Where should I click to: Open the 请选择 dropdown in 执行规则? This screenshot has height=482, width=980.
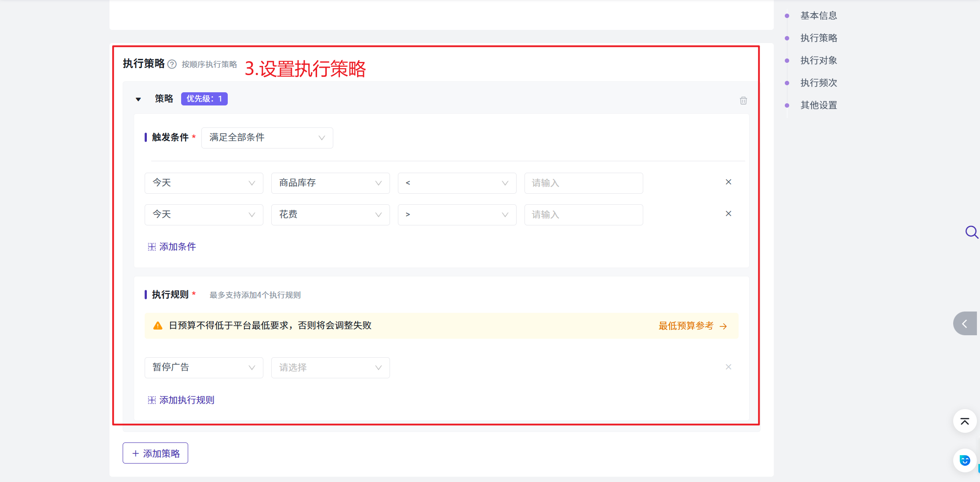coord(330,368)
